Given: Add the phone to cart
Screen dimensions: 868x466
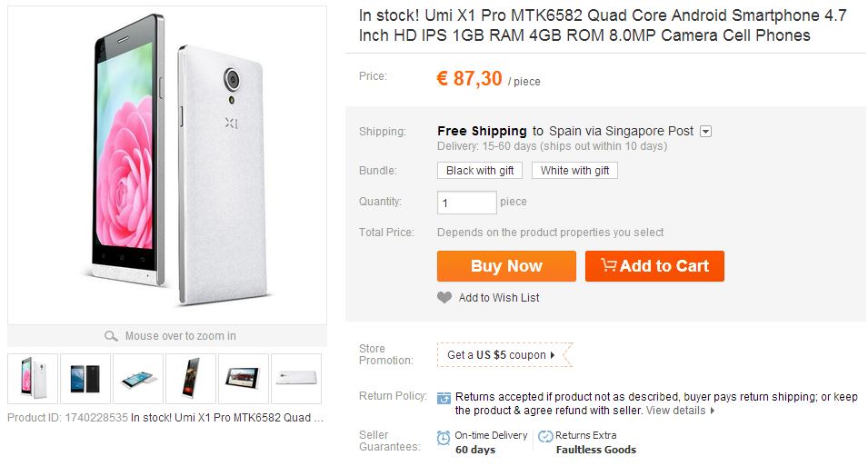Looking at the screenshot, I should (654, 266).
